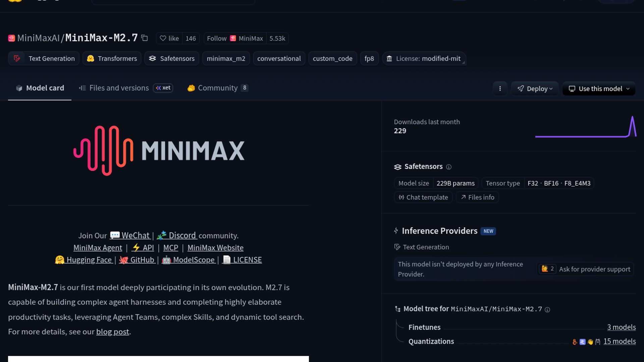View the 15 quantization models
The width and height of the screenshot is (644, 362).
tap(620, 341)
